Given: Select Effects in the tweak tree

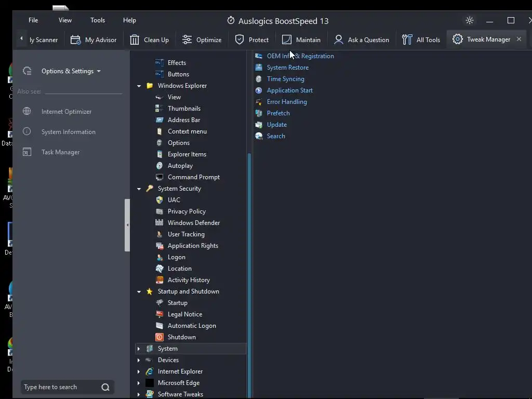Looking at the screenshot, I should 177,63.
